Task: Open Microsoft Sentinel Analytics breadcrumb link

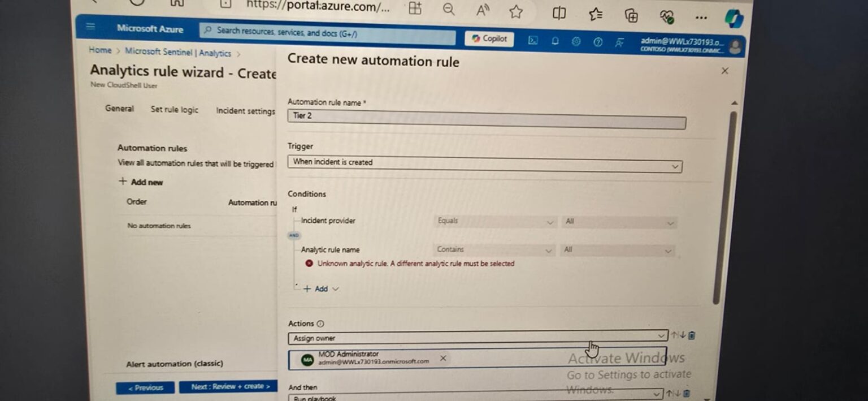Action: 177,53
